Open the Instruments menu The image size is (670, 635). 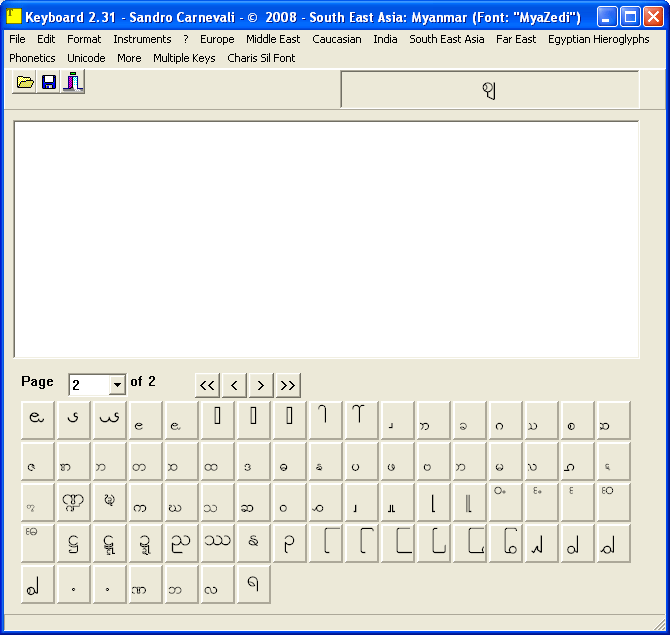coord(142,39)
